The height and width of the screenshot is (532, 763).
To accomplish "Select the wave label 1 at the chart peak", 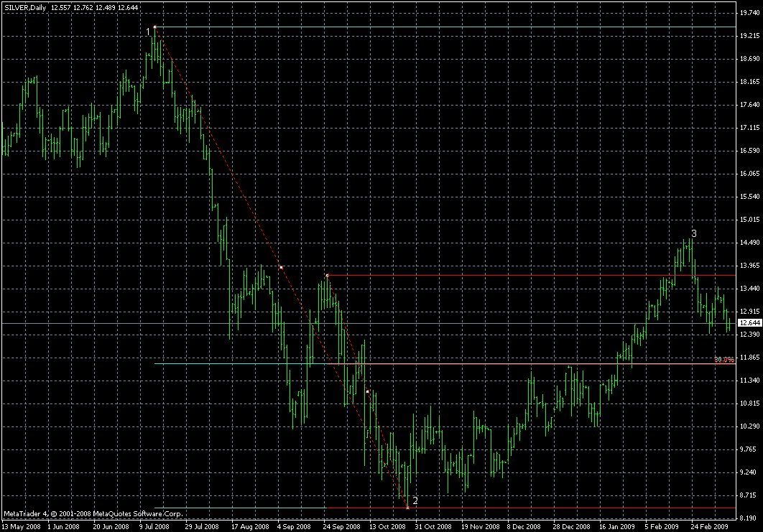I will tap(149, 32).
